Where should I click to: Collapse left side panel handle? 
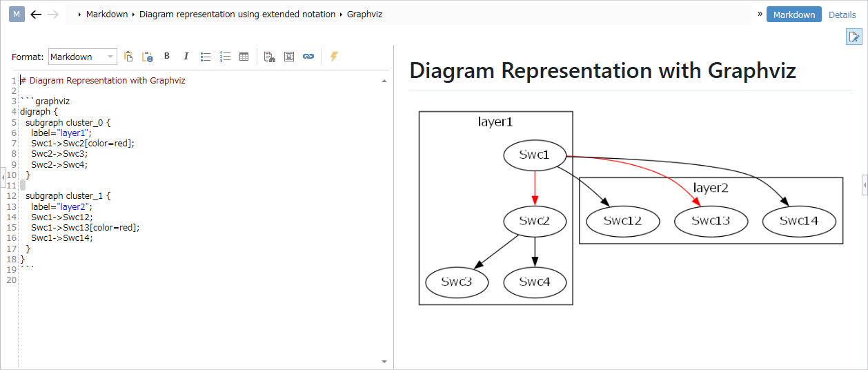3,178
